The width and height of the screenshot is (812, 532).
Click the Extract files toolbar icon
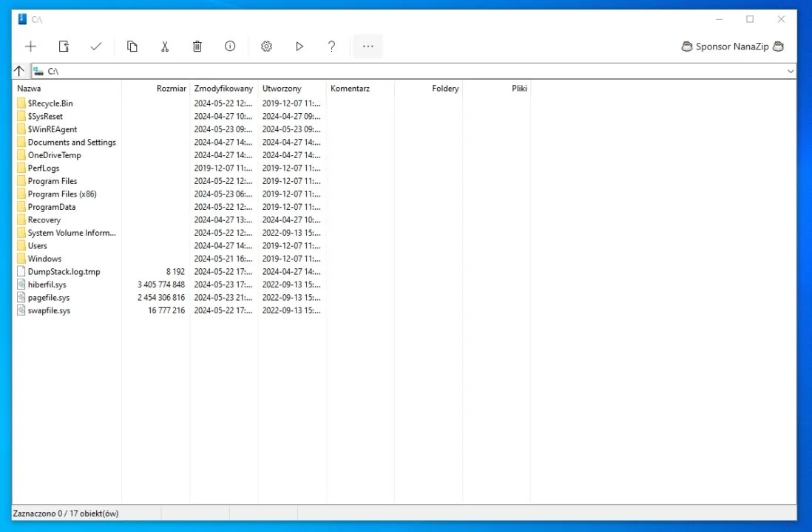tap(64, 47)
